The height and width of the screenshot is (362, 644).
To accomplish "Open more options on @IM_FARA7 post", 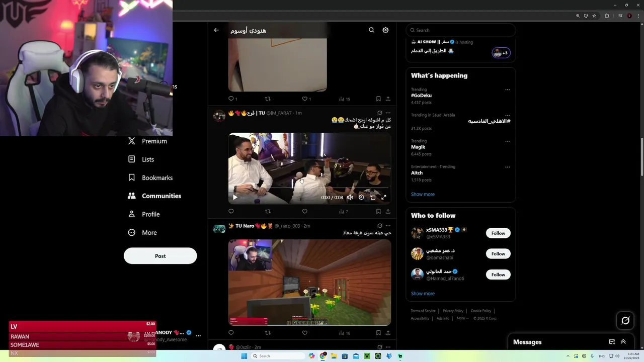I will click(x=388, y=113).
